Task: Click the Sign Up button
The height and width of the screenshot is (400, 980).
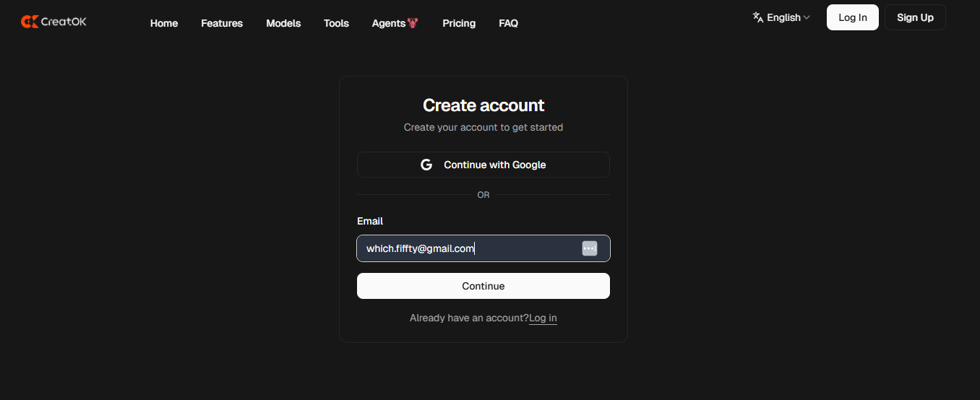Action: coord(915,17)
